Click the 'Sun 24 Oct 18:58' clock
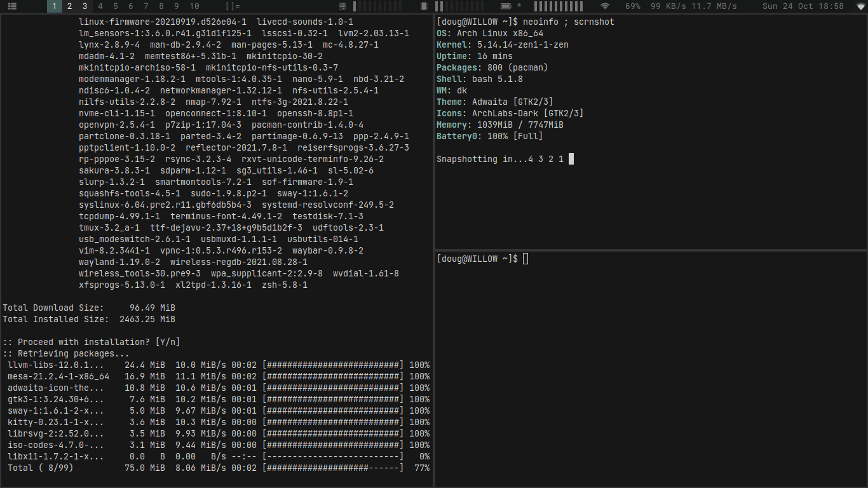The image size is (868, 488). 803,6
